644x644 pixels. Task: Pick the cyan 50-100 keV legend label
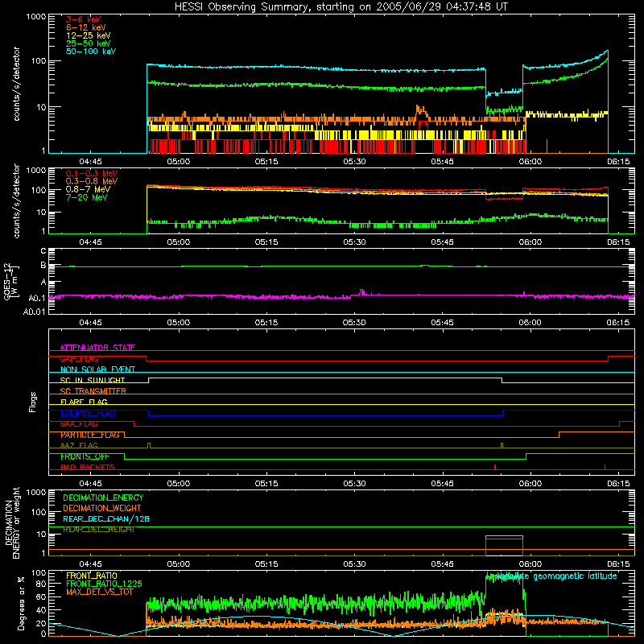point(91,52)
